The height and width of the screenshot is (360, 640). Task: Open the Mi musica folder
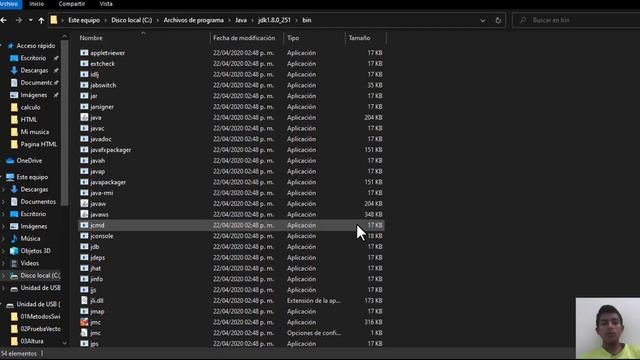coord(35,132)
